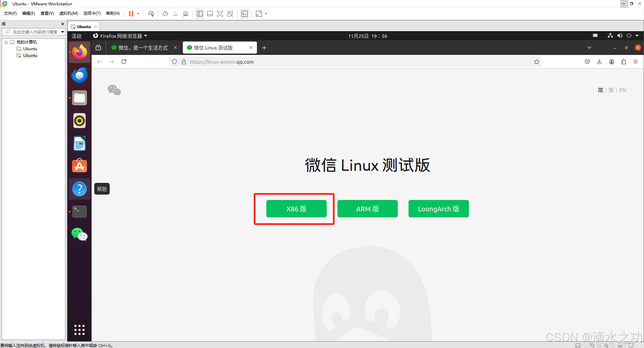
Task: Collapse the 我的计算机 tree node
Action: point(6,42)
